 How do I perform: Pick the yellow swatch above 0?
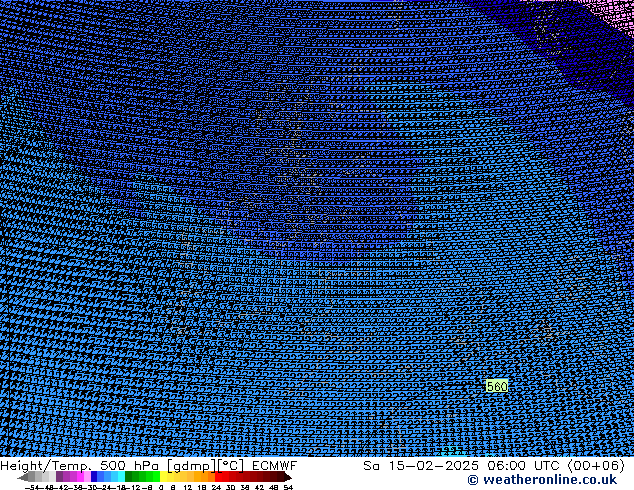163,477
